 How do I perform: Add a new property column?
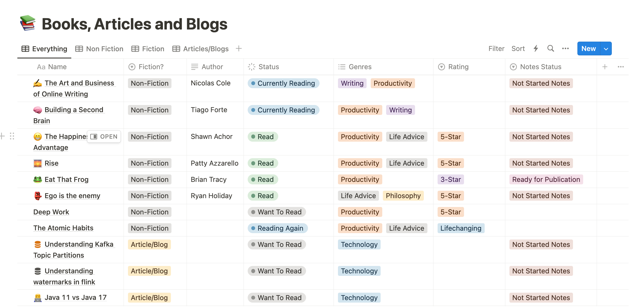[605, 67]
